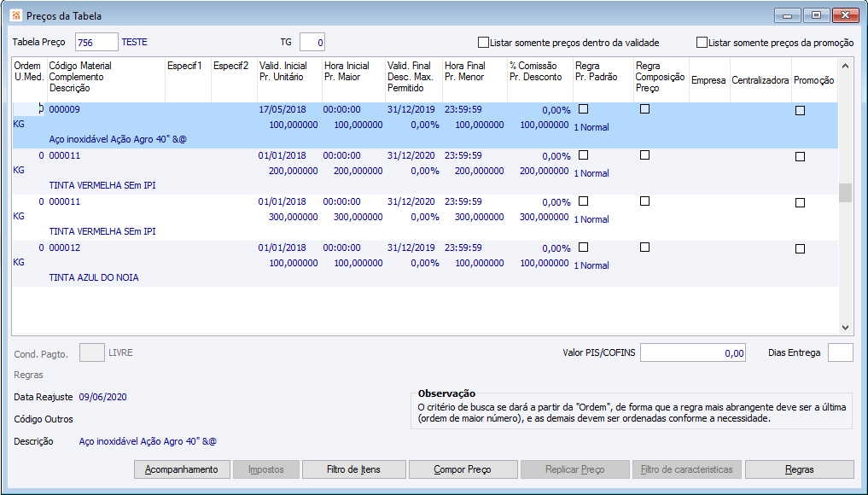Click the Compor Preço button
Screen dimensions: 868x495
click(463, 469)
